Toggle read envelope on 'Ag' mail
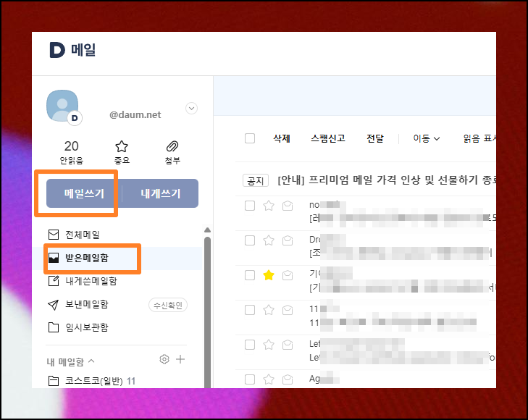The width and height of the screenshot is (528, 420). click(288, 379)
